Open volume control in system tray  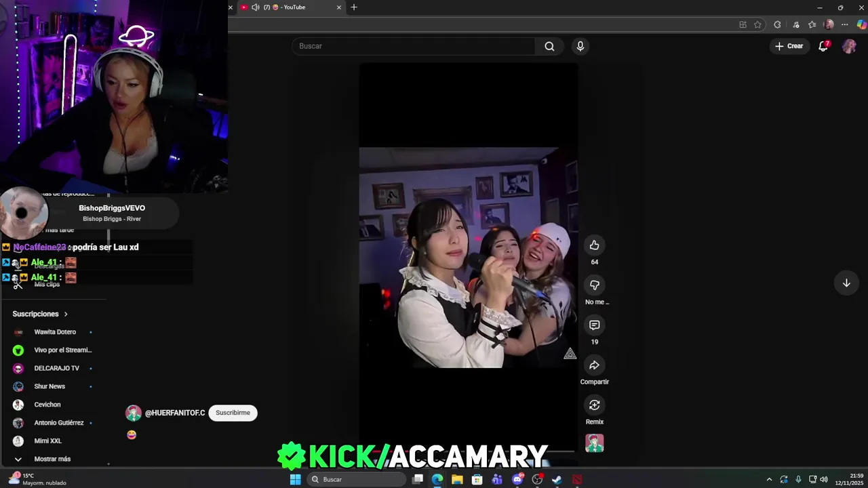click(824, 479)
